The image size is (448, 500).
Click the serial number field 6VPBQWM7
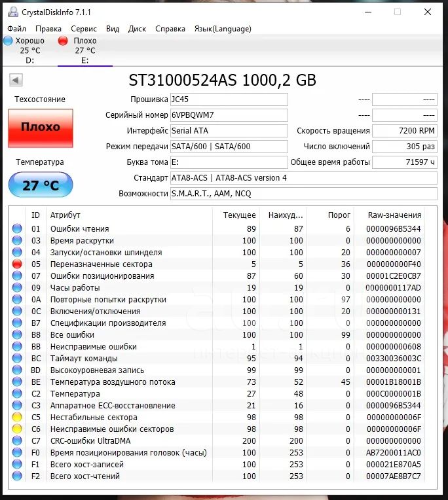229,115
